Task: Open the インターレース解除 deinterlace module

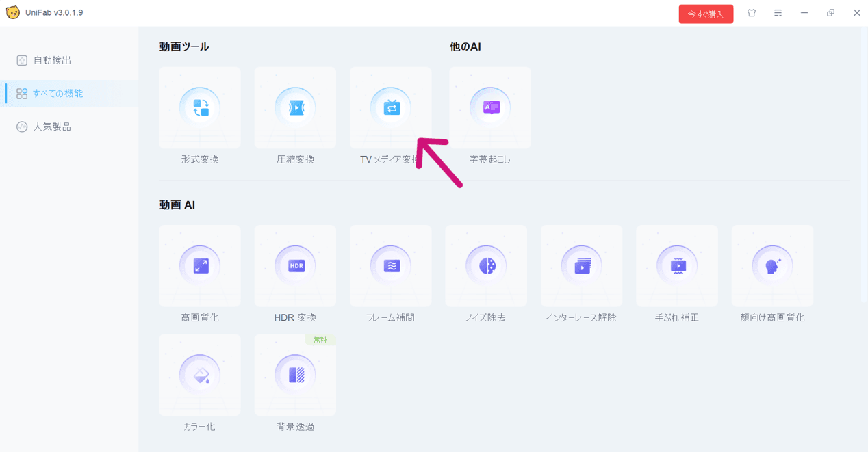Action: click(582, 266)
